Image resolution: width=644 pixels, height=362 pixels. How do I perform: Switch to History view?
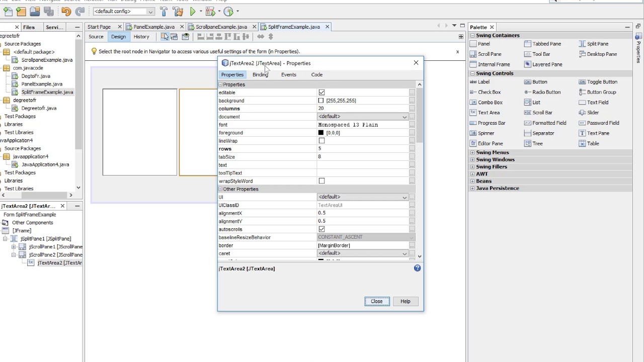click(x=141, y=37)
